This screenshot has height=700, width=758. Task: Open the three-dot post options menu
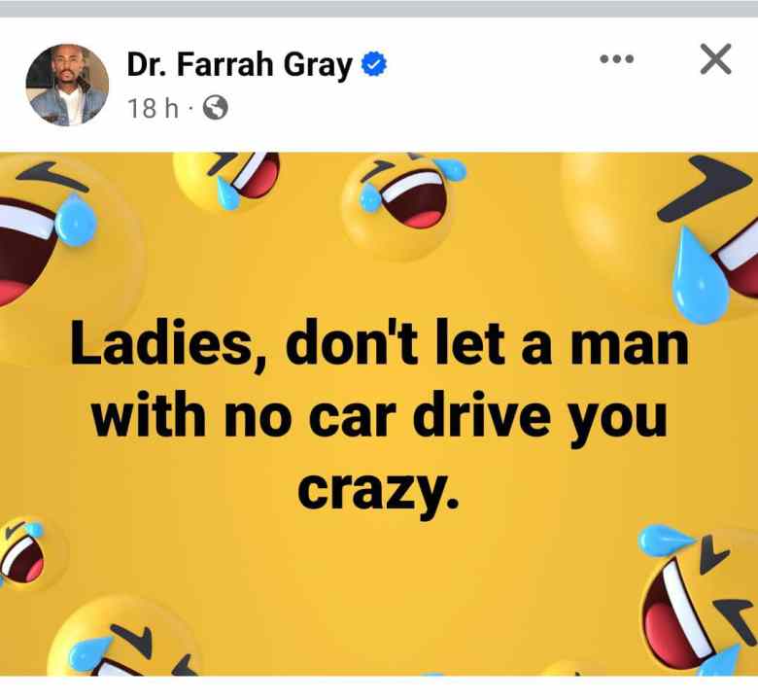point(617,59)
